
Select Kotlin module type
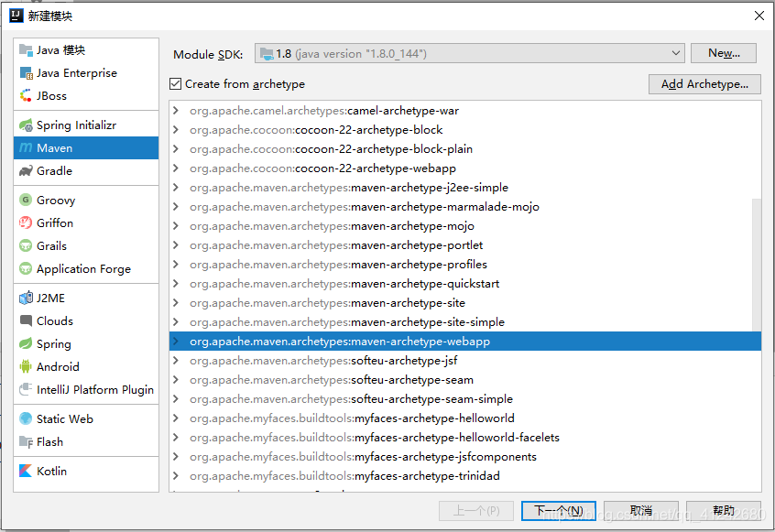pyautogui.click(x=86, y=471)
